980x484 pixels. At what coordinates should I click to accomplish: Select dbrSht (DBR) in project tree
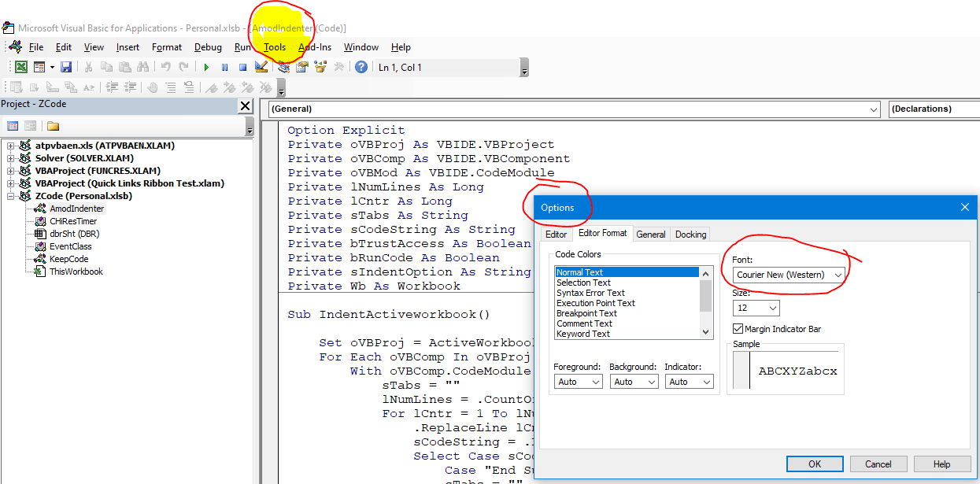[74, 234]
